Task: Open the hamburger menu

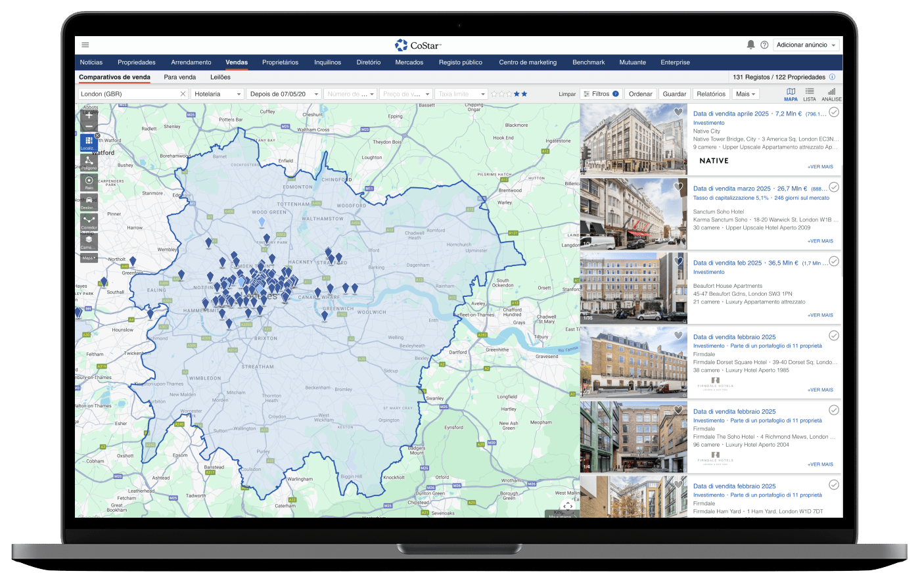Action: click(85, 45)
